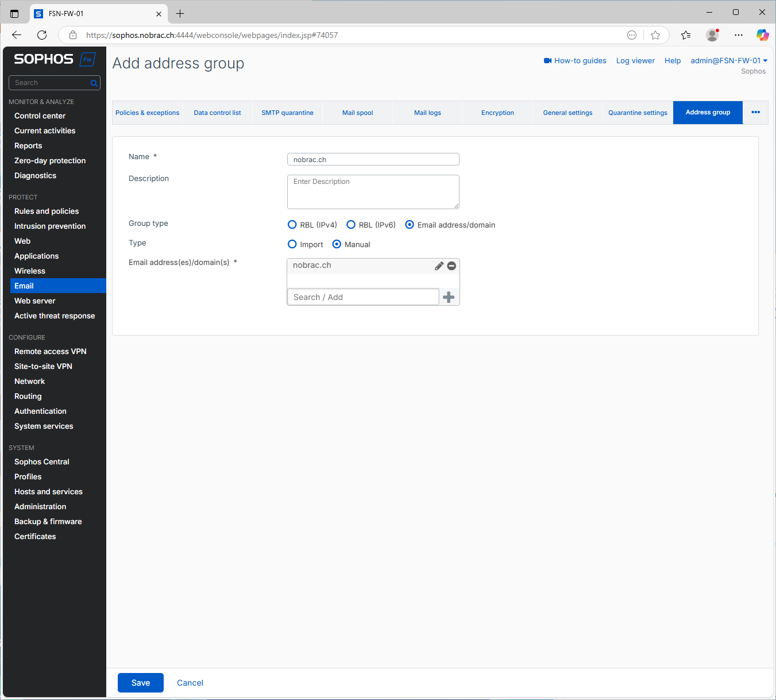The image size is (776, 700).
Task: Open browser favorites list icon
Action: (686, 35)
